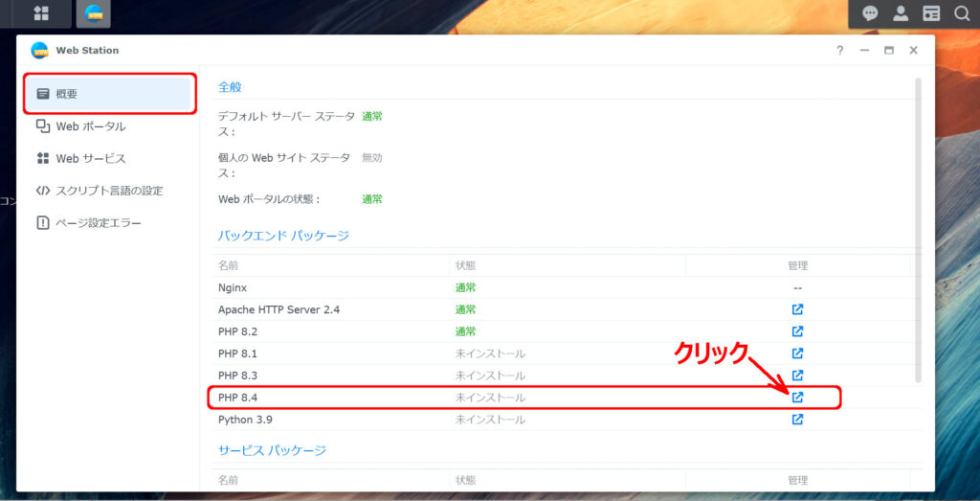Open the user account options icon
The image size is (980, 501).
901,13
